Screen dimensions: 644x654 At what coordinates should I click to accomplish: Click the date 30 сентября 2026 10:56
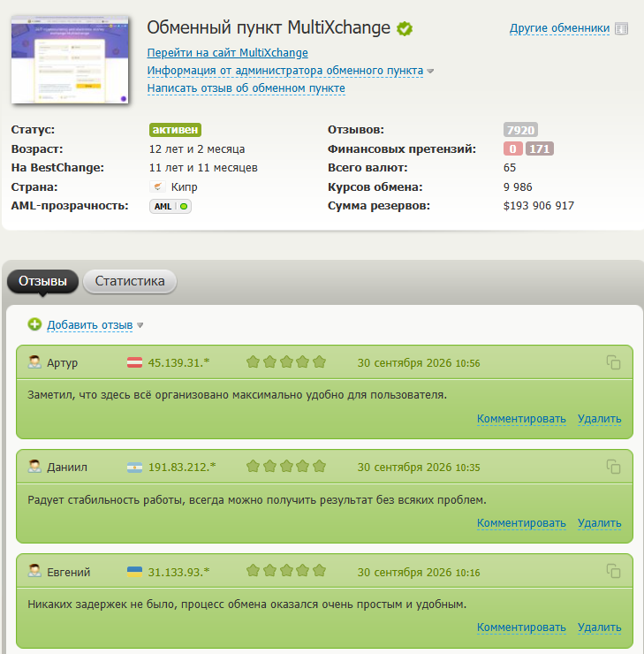tap(419, 363)
